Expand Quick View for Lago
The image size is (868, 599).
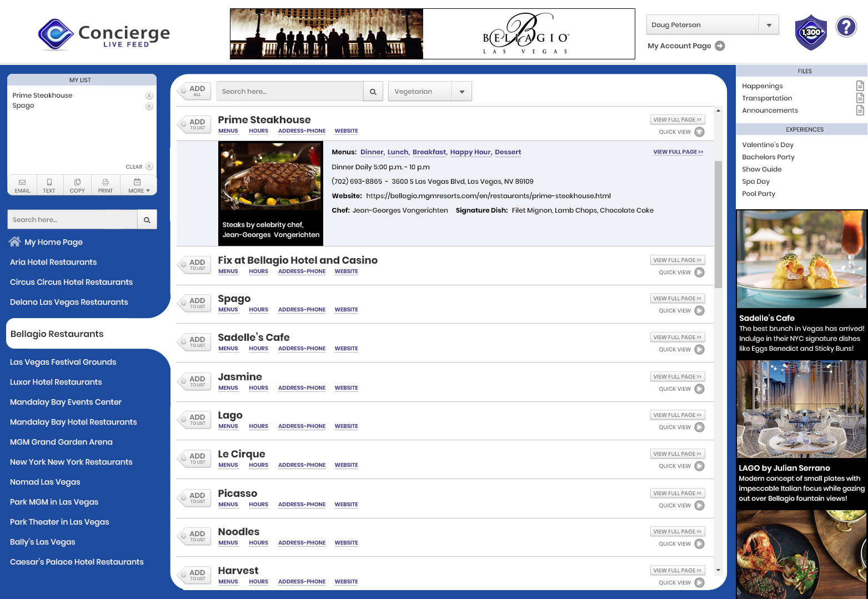(x=700, y=427)
